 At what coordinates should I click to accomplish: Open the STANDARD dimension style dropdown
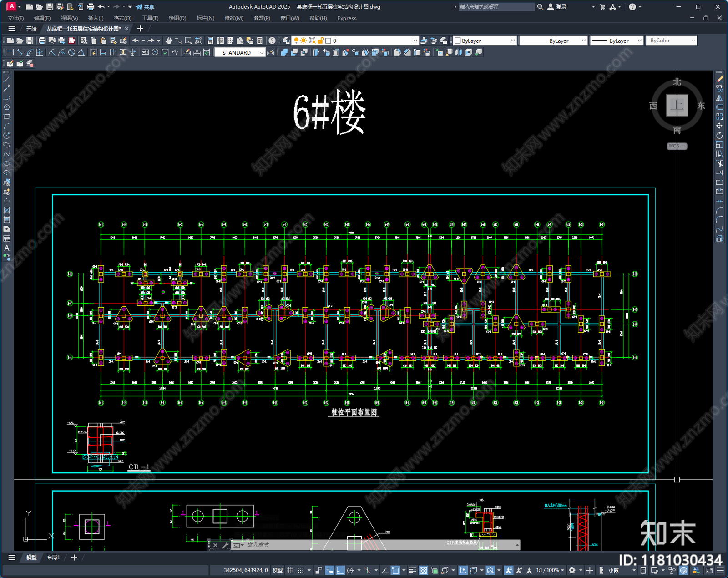(240, 52)
